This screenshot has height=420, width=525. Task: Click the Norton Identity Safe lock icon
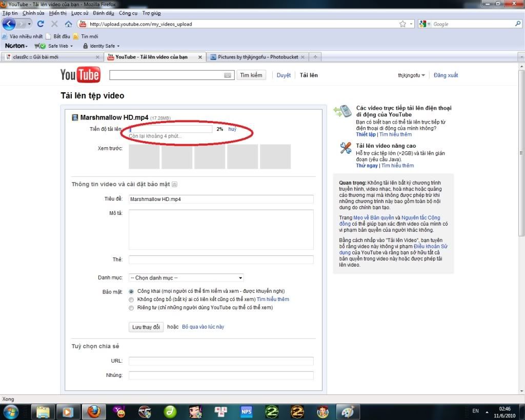[x=86, y=46]
